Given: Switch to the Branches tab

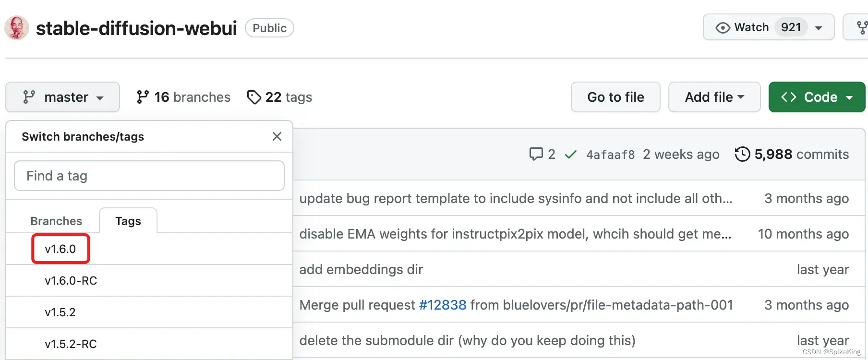Looking at the screenshot, I should 56,221.
